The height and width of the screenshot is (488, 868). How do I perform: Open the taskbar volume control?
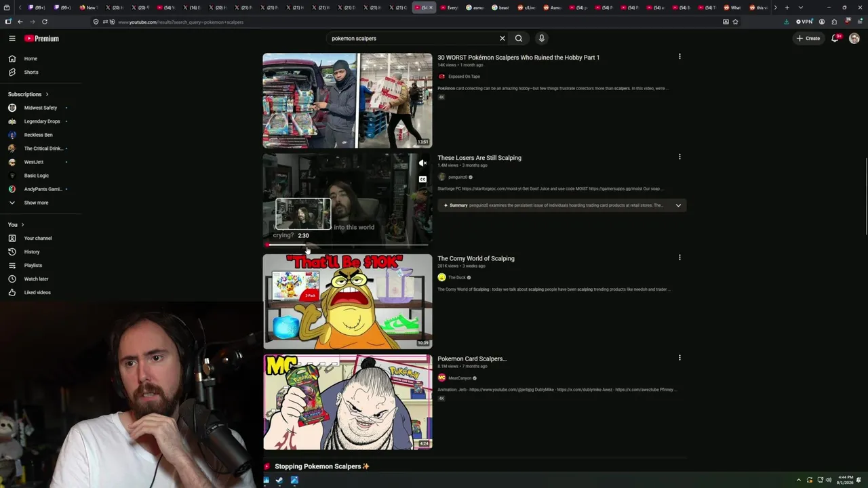(829, 480)
